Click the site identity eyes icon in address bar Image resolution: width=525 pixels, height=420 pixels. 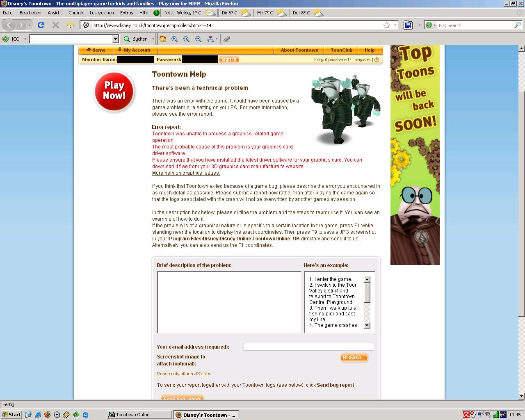86,25
